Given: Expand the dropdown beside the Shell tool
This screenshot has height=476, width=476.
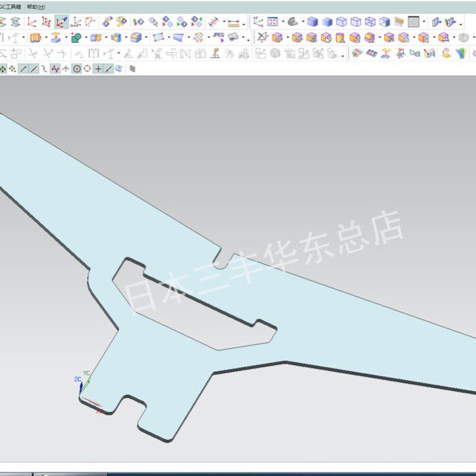Looking at the screenshot, I should 126,37.
